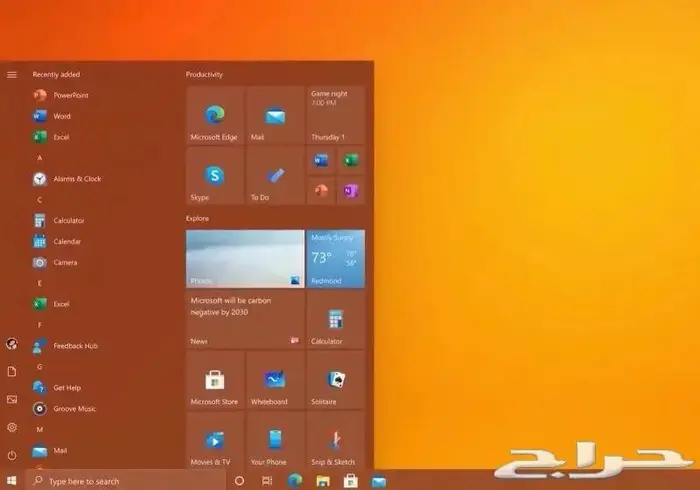
Task: Jump to letter G section header
Action: click(40, 367)
